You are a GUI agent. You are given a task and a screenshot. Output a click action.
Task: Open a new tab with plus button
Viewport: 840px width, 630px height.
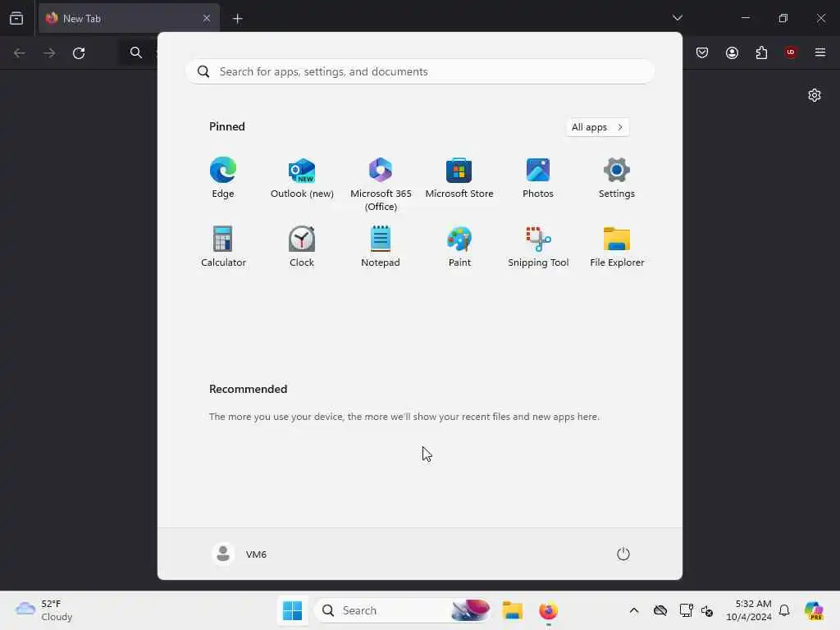tap(237, 19)
